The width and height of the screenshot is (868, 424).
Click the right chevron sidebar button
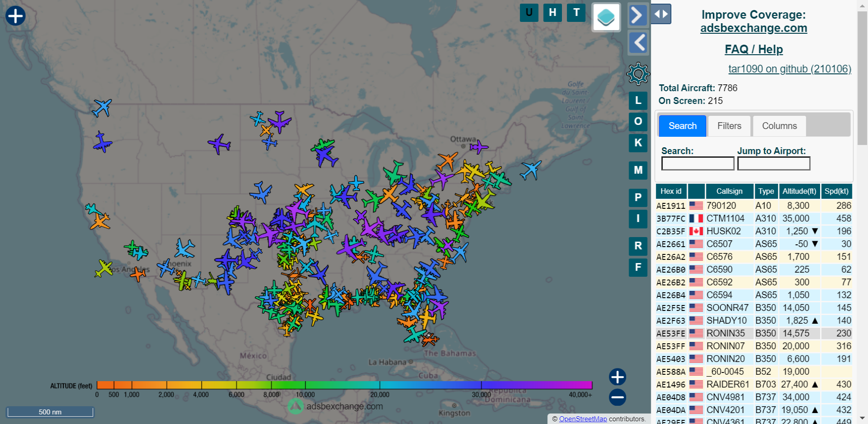tap(638, 16)
